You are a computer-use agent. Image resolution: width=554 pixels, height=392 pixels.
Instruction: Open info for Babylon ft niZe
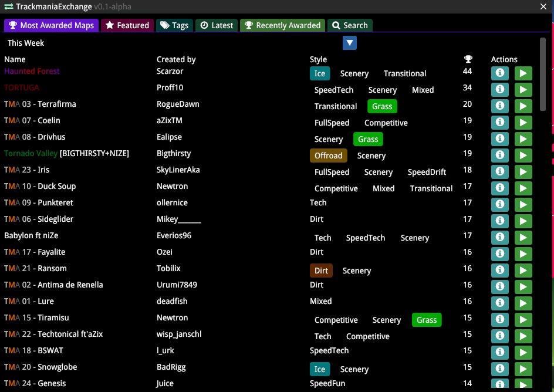(499, 237)
